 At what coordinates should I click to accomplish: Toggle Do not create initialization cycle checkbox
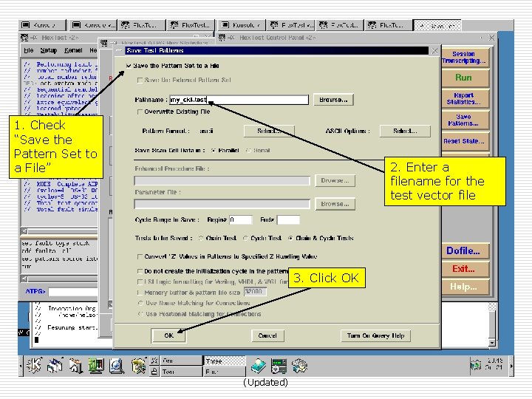coord(140,271)
